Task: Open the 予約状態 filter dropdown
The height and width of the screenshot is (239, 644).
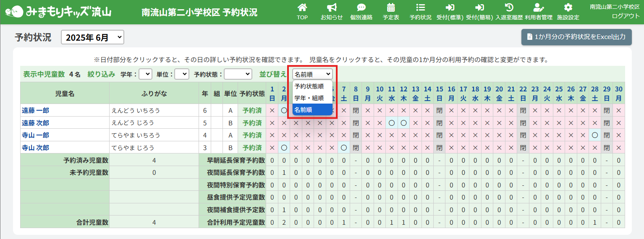Action: [x=238, y=74]
